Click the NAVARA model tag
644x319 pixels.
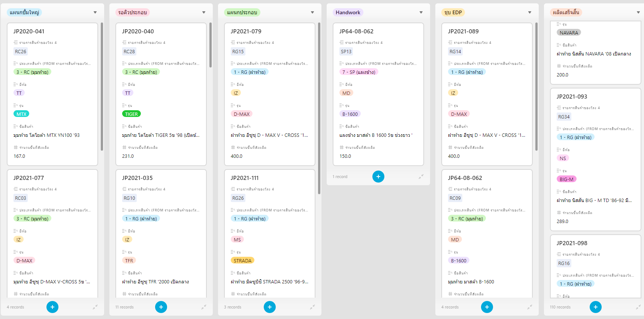(569, 33)
